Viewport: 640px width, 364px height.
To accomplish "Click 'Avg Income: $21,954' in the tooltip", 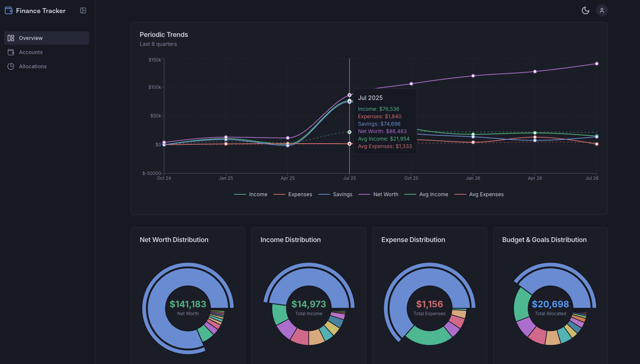I will tap(384, 139).
